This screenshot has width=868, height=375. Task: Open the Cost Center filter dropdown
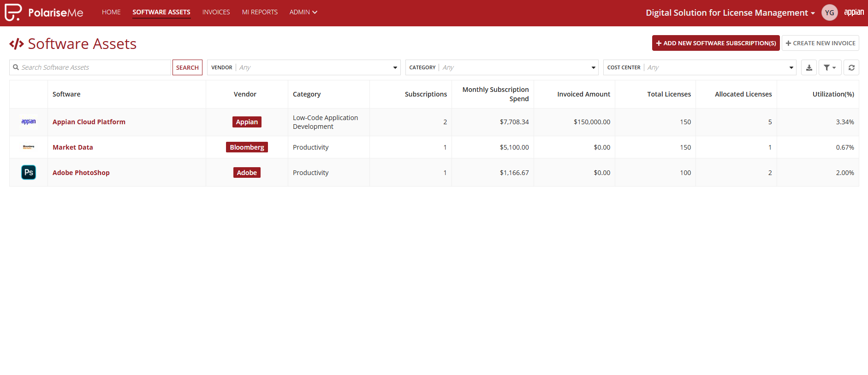coord(700,67)
